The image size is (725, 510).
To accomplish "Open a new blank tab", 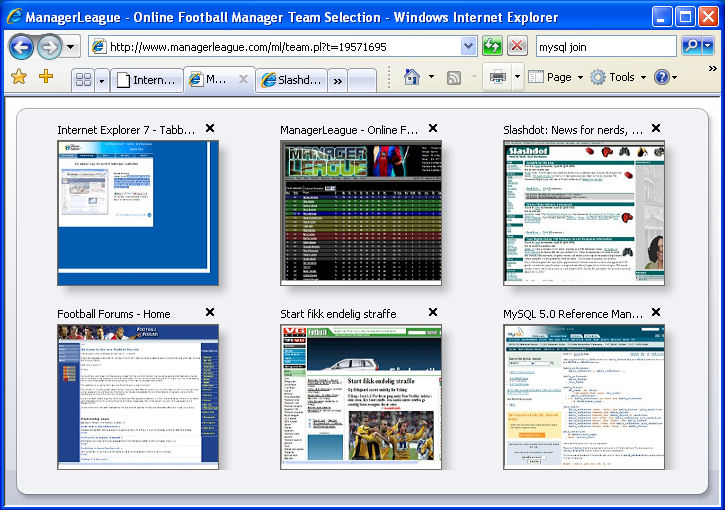I will point(362,80).
